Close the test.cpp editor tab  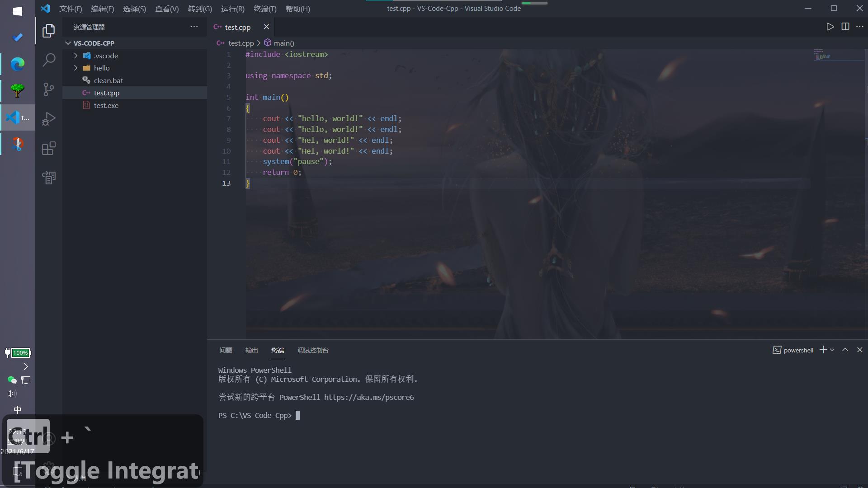coord(266,27)
